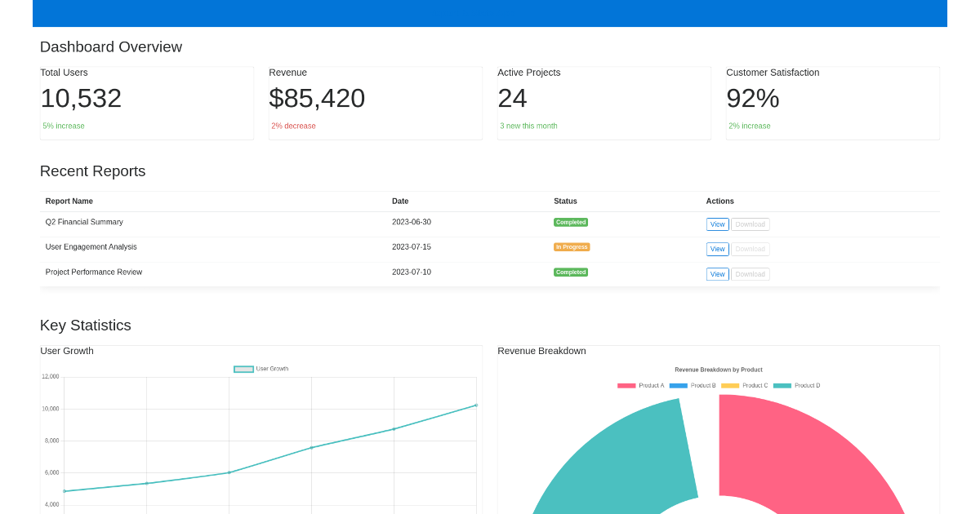Click the In Progress status badge
Viewport: 980px width, 514px height.
point(571,246)
